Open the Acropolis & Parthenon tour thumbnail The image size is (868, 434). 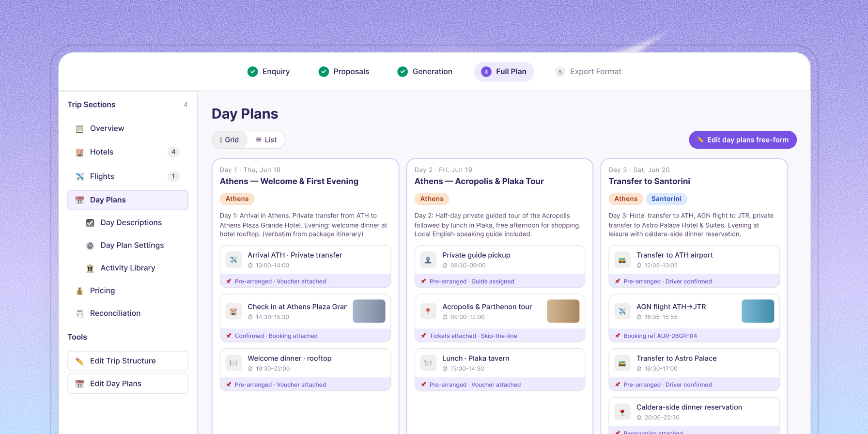(563, 311)
